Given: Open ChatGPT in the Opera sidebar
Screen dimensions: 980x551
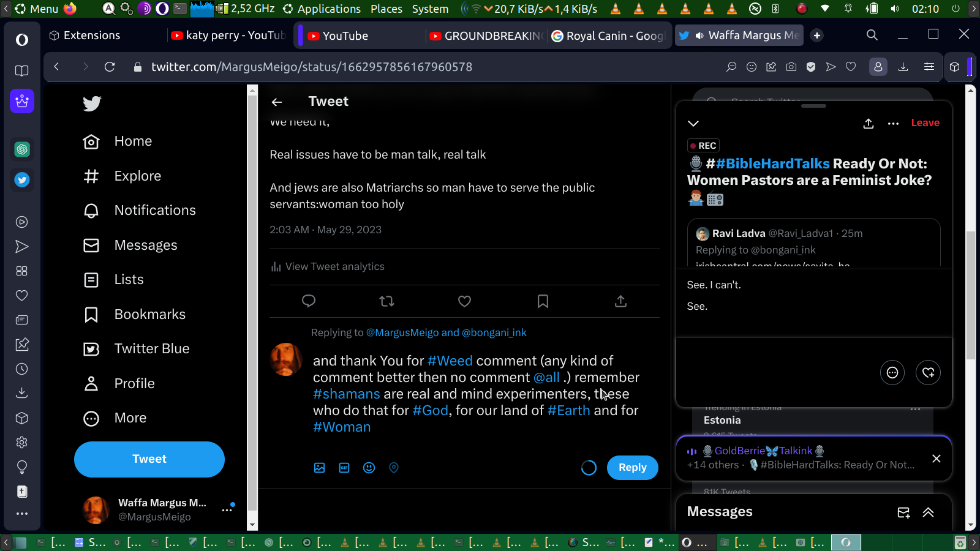Looking at the screenshot, I should 22,149.
